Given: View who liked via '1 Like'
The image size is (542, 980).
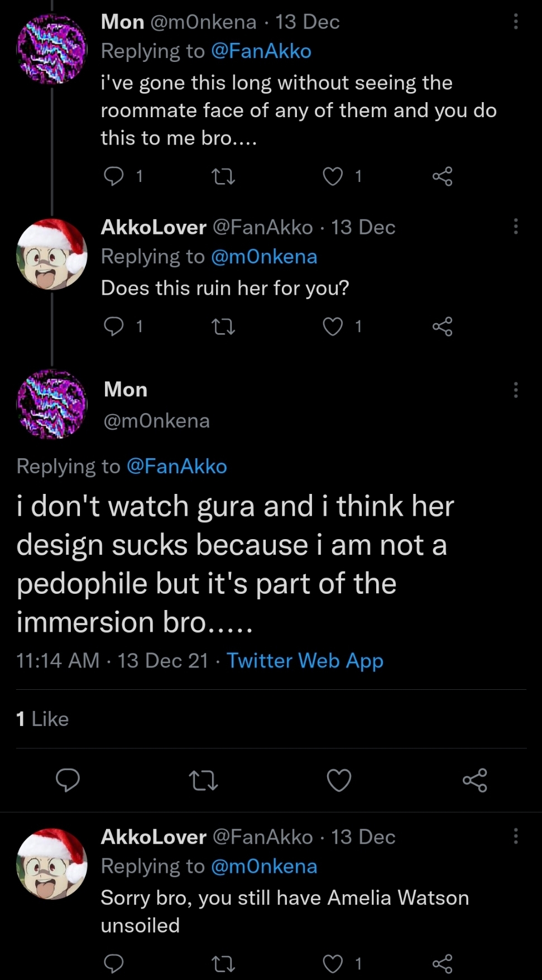Looking at the screenshot, I should coord(42,719).
